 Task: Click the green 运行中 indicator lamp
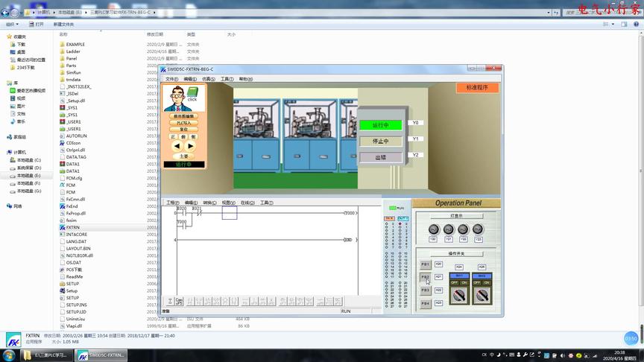[381, 125]
